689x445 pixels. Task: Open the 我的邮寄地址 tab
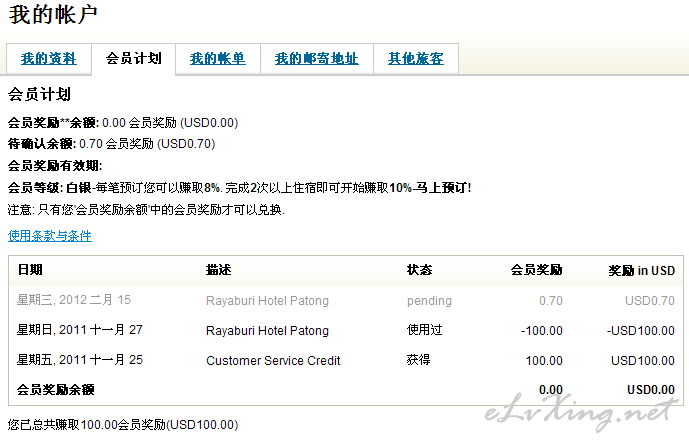[317, 58]
